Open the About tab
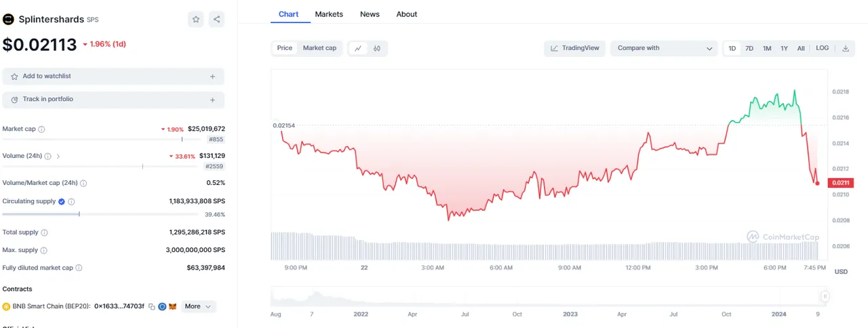Image resolution: width=868 pixels, height=328 pixels. (407, 14)
